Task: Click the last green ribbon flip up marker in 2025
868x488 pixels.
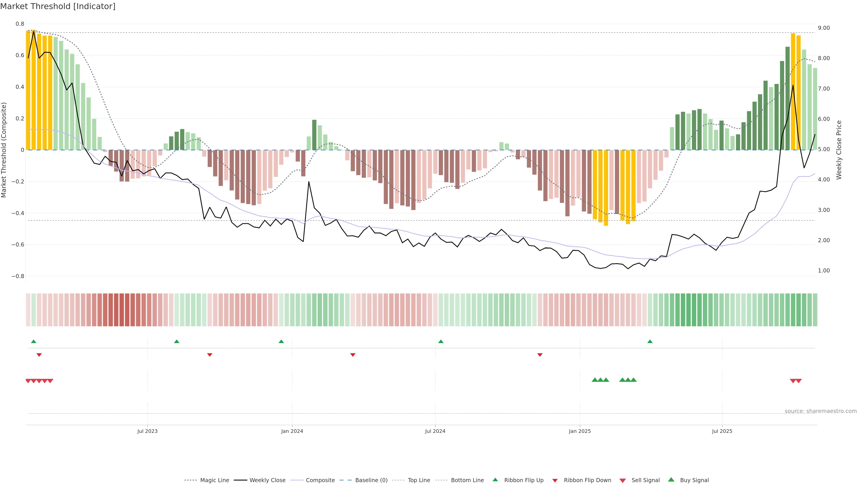Action: (650, 342)
